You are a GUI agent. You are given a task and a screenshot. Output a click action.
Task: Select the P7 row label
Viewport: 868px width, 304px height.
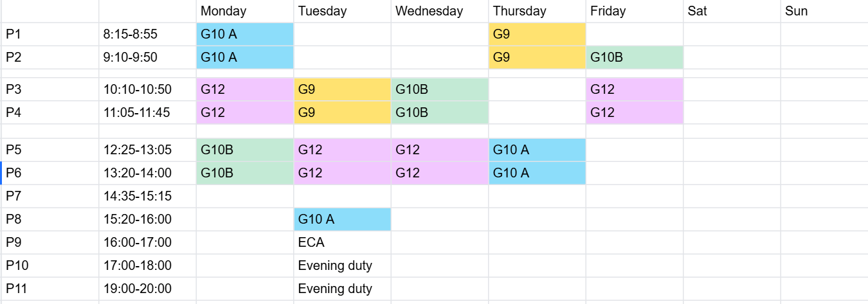click(50, 196)
